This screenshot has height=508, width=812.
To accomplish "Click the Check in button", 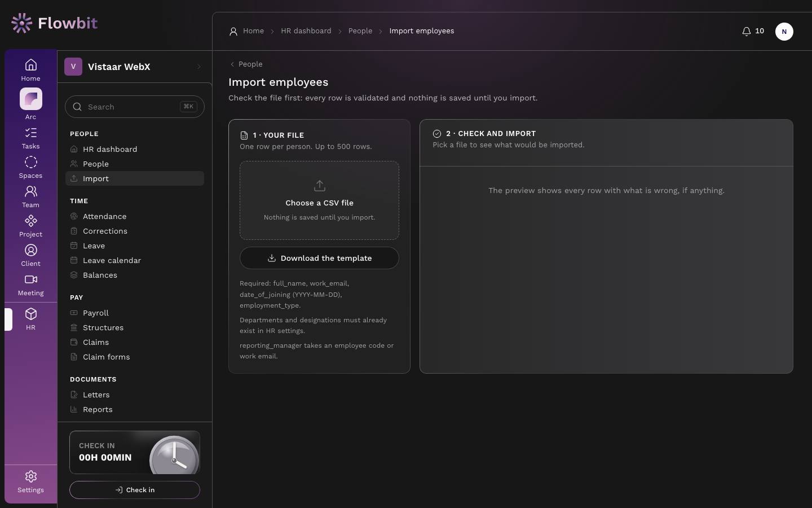I will (135, 490).
